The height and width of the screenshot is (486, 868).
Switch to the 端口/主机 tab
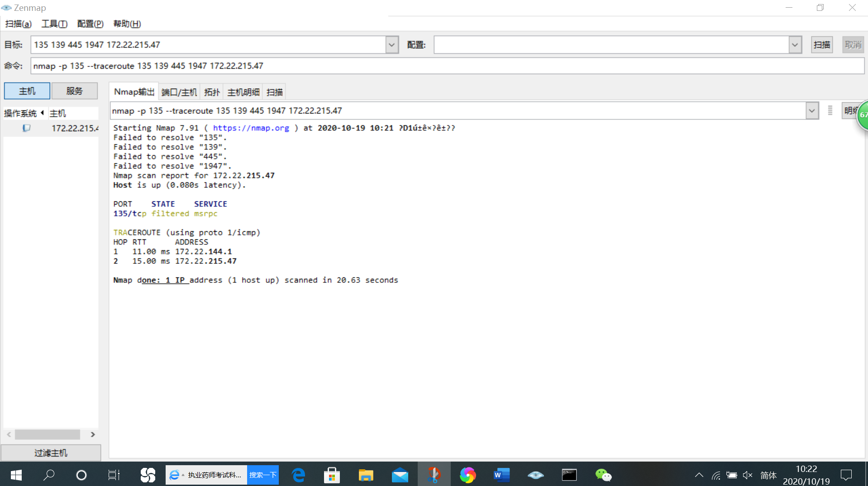(x=179, y=92)
